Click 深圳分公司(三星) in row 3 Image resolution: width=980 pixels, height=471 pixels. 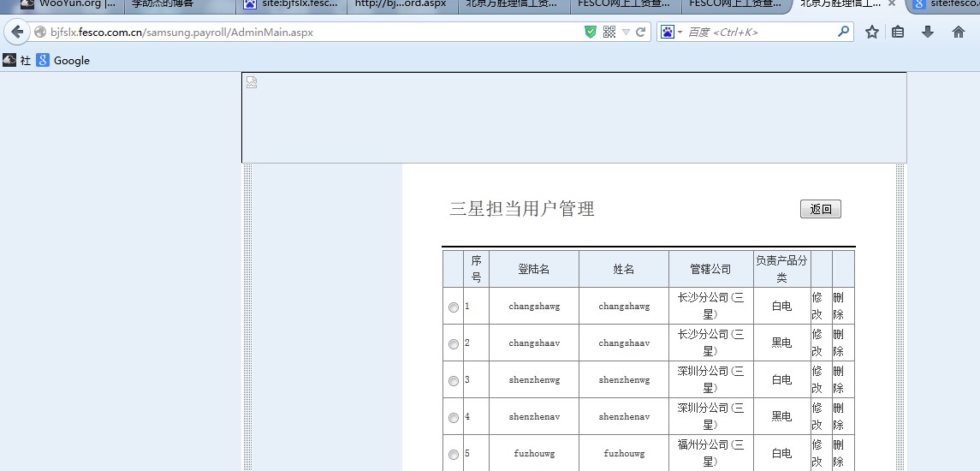click(x=710, y=379)
